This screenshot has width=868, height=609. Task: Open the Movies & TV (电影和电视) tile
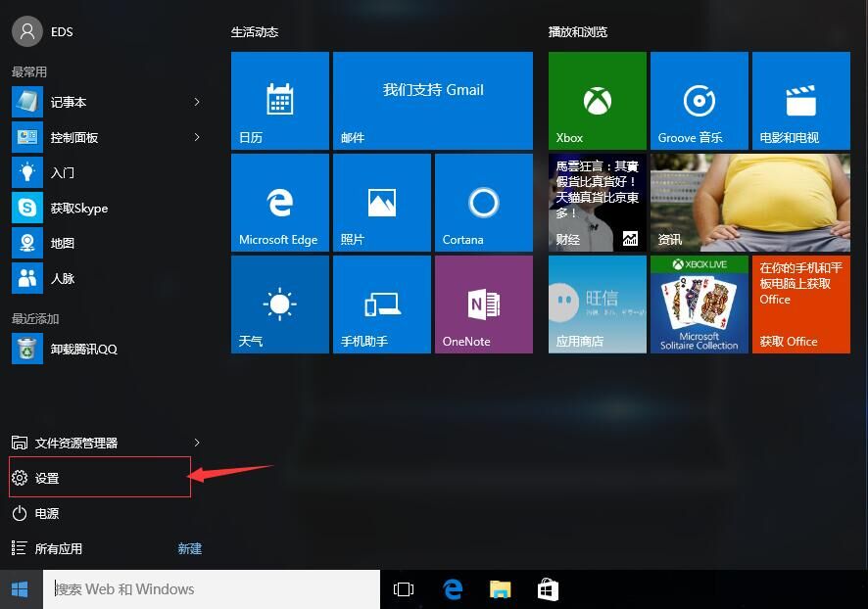[801, 101]
